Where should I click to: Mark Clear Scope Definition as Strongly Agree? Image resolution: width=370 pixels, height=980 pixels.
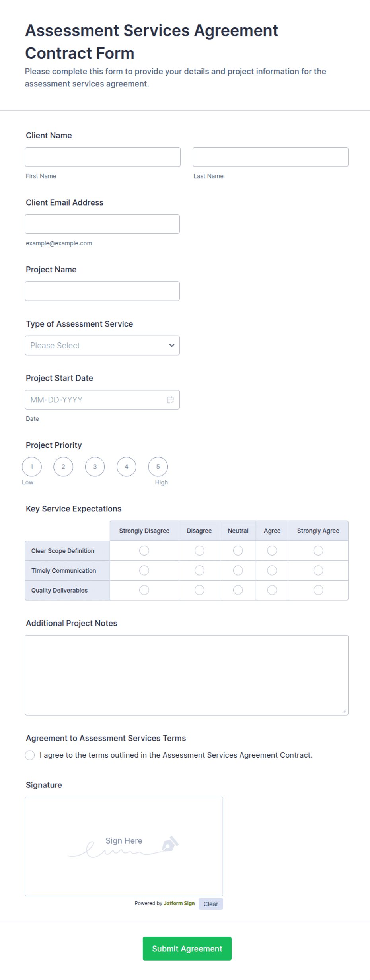[318, 550]
